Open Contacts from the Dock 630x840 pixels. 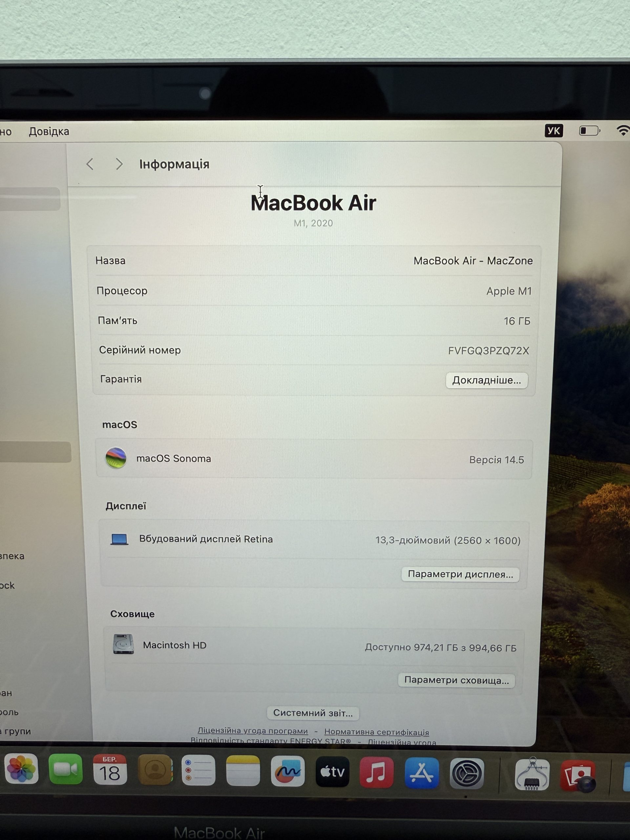coord(155,770)
